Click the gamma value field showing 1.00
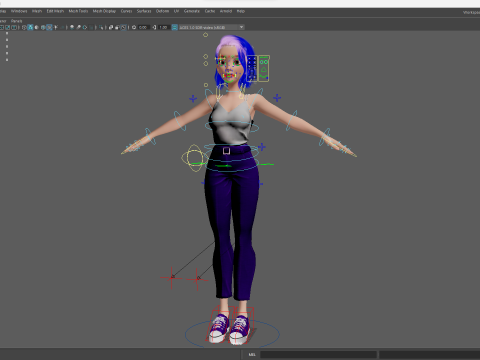This screenshot has height=360, width=480. 163,27
